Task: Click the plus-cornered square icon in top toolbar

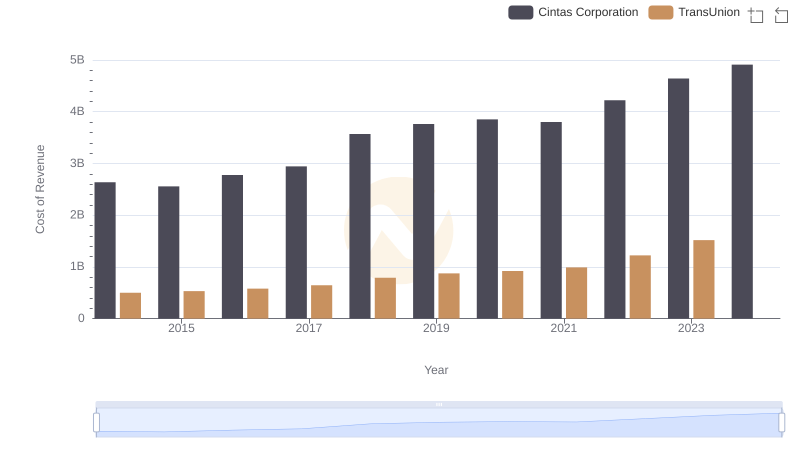Action: point(756,14)
